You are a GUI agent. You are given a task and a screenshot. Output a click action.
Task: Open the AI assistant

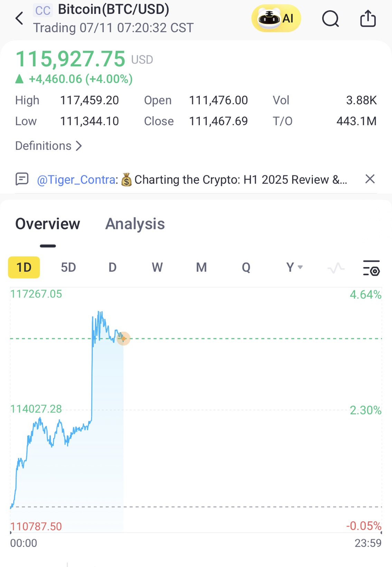[276, 18]
